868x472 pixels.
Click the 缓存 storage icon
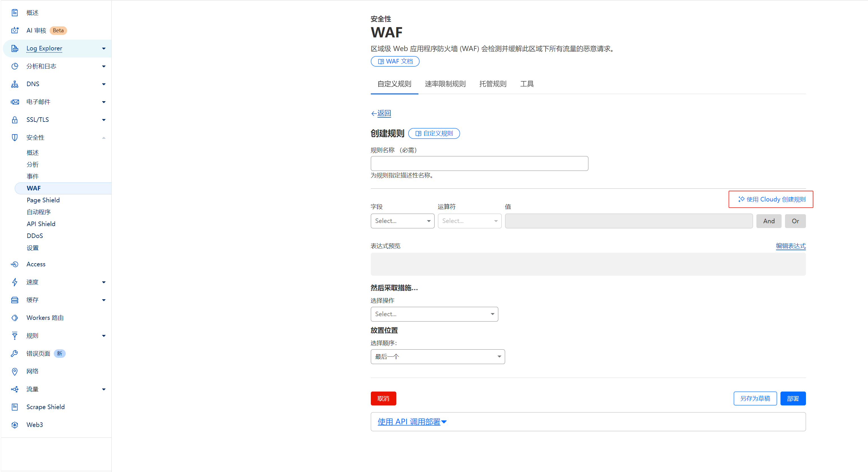click(x=14, y=300)
